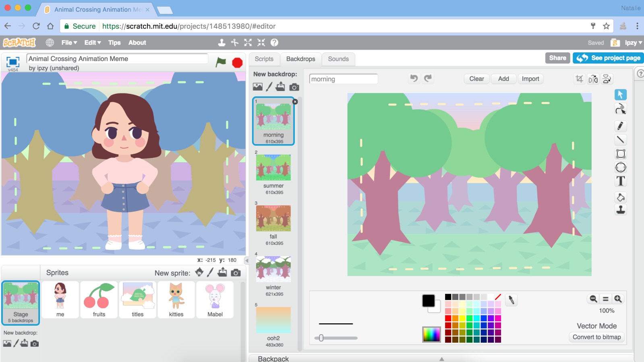
Task: Click the green flag to start project
Action: coord(221,62)
